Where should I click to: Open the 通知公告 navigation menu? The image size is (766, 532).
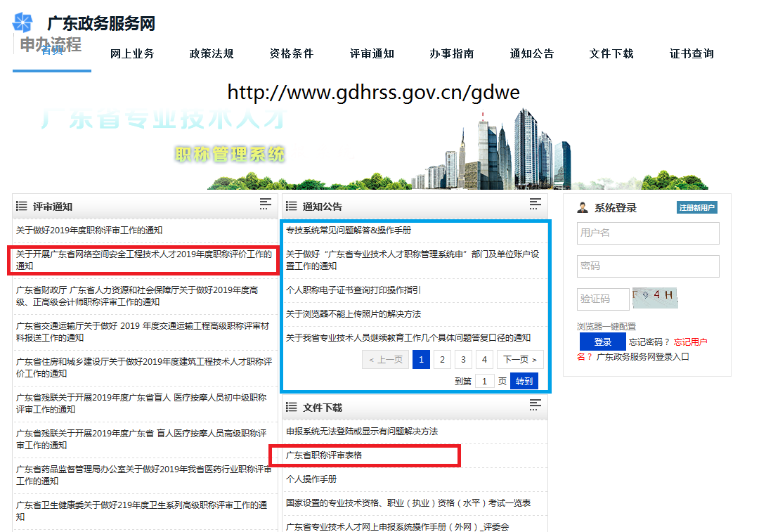532,53
